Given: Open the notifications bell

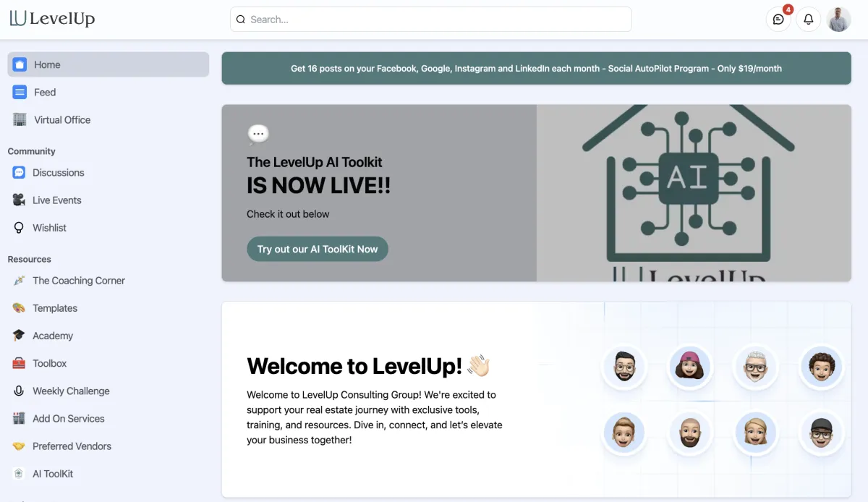Looking at the screenshot, I should tap(809, 20).
